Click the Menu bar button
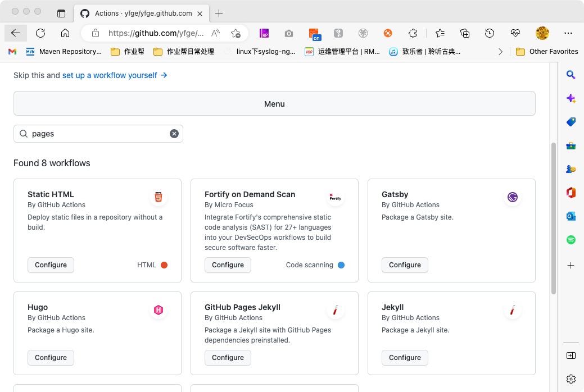 click(x=274, y=104)
